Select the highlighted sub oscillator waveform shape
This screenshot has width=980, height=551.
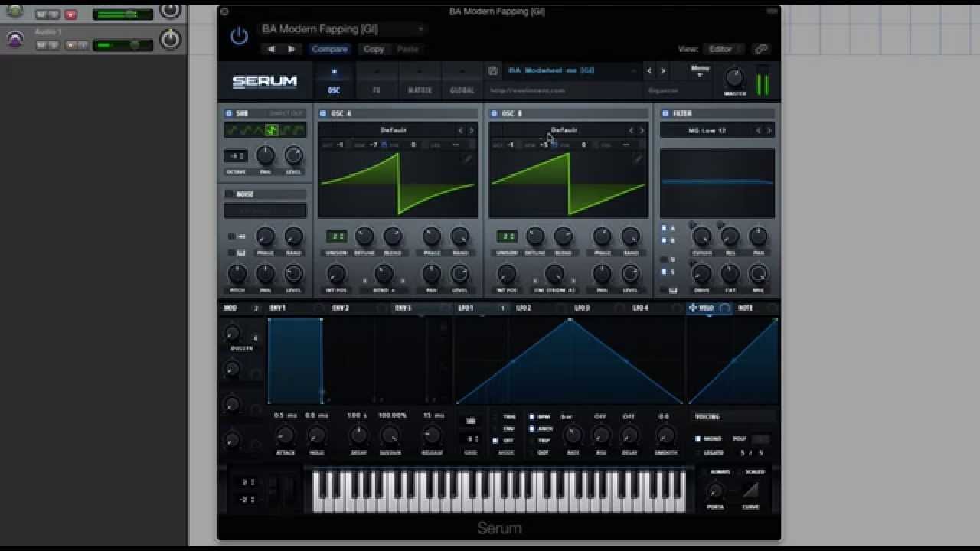[271, 131]
